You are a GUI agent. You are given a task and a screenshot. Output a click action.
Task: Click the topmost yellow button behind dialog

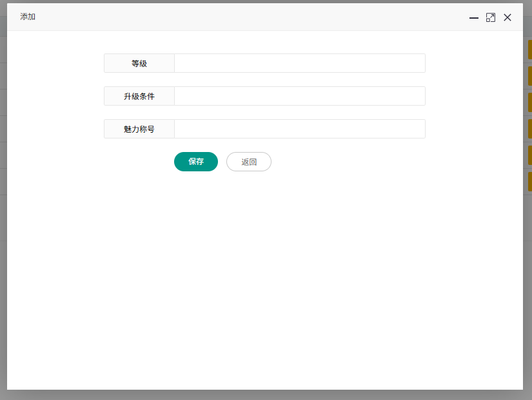click(529, 50)
